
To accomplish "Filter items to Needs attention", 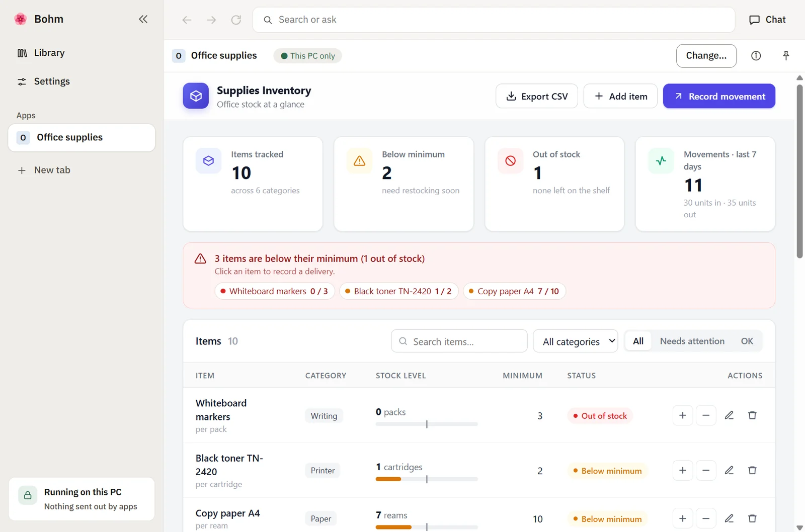I will pos(692,341).
